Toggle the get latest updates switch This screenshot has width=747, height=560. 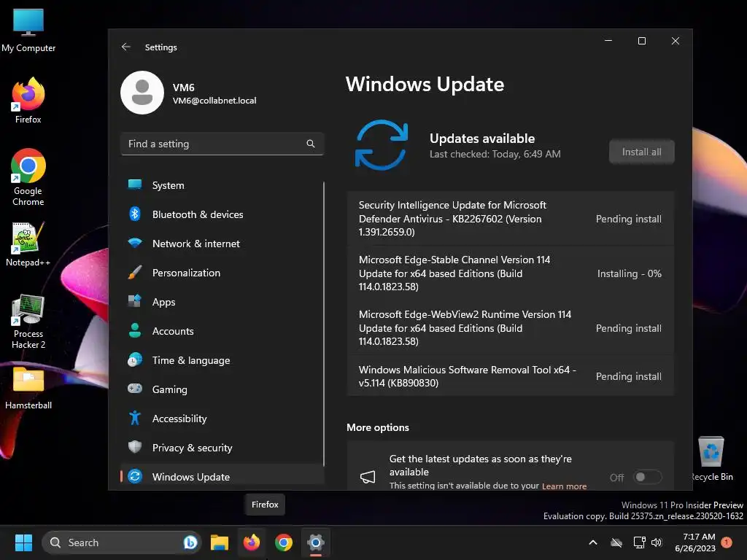click(x=648, y=477)
